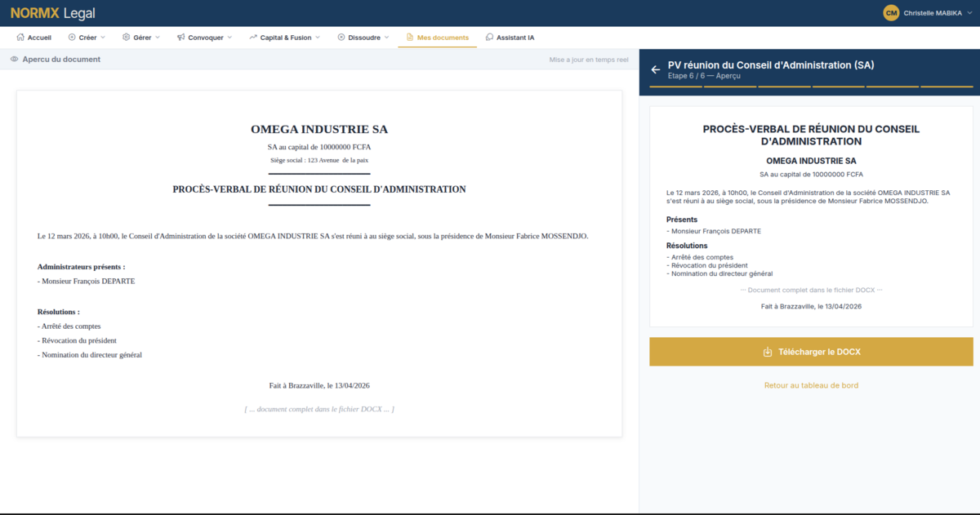Open the chevron next to Christelle MABIKA
This screenshot has height=515, width=980.
[x=969, y=13]
